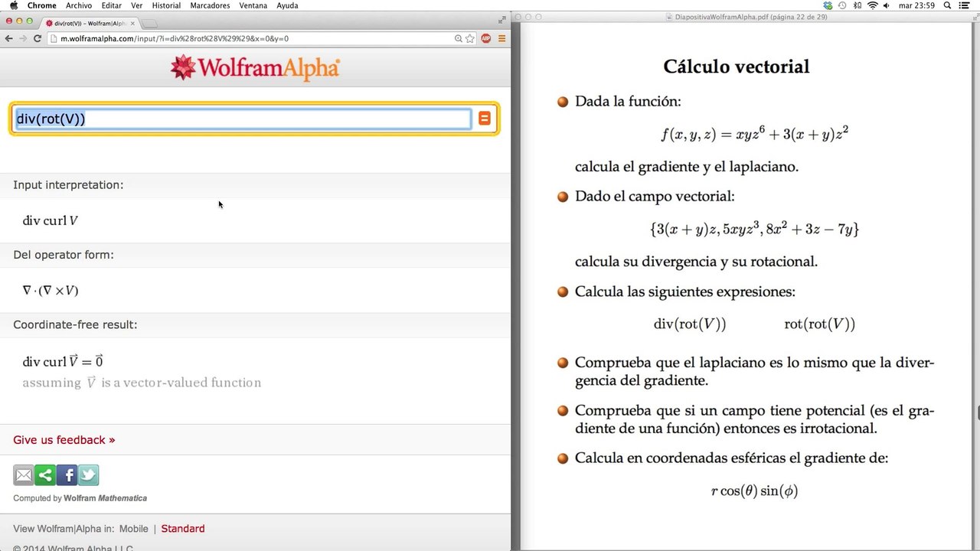This screenshot has height=551, width=980.
Task: Click the 'Del operator form:' heading
Action: tap(64, 255)
